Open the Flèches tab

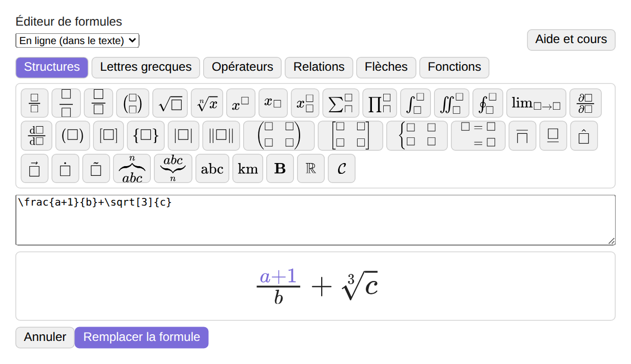[x=386, y=67]
